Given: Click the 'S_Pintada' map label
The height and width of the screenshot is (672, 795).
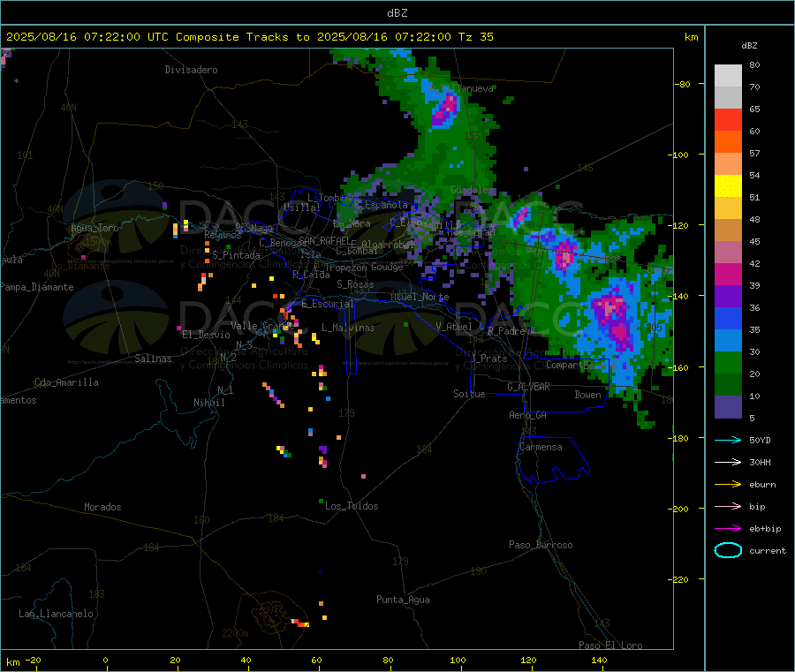Looking at the screenshot, I should [x=236, y=255].
